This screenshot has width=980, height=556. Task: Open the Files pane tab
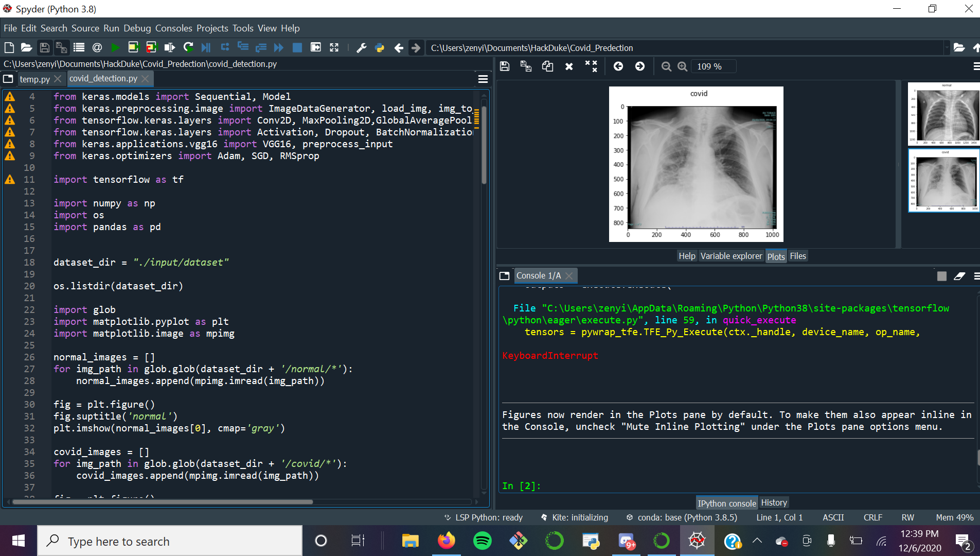[797, 256]
